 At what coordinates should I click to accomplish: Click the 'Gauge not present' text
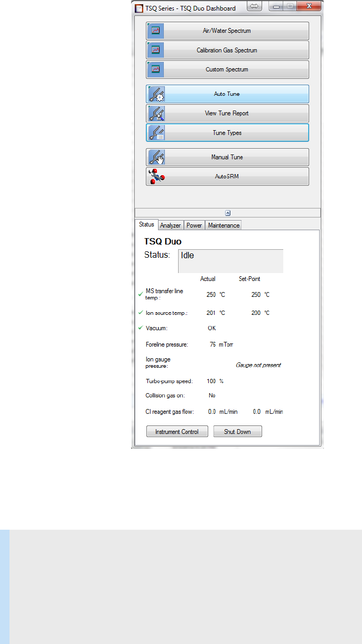(x=258, y=365)
